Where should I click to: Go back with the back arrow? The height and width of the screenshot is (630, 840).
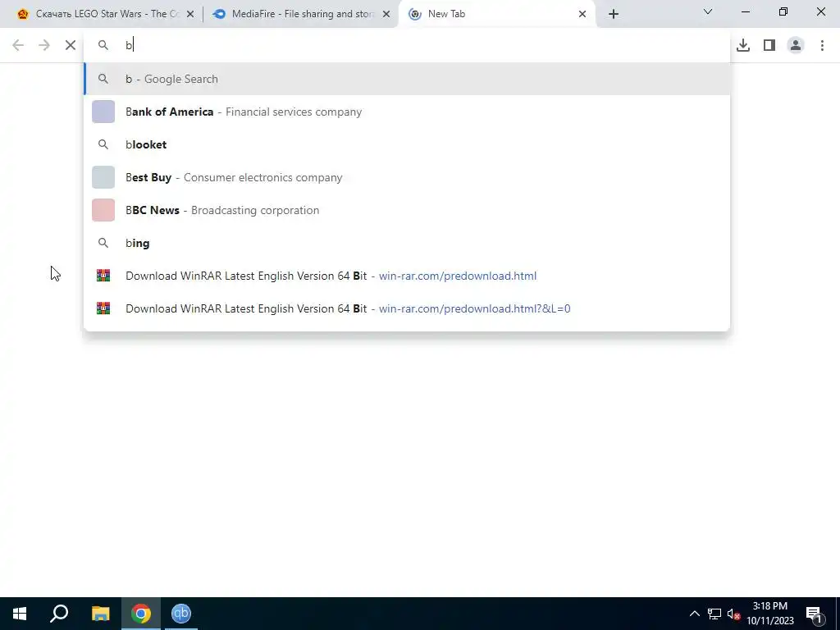tap(18, 46)
